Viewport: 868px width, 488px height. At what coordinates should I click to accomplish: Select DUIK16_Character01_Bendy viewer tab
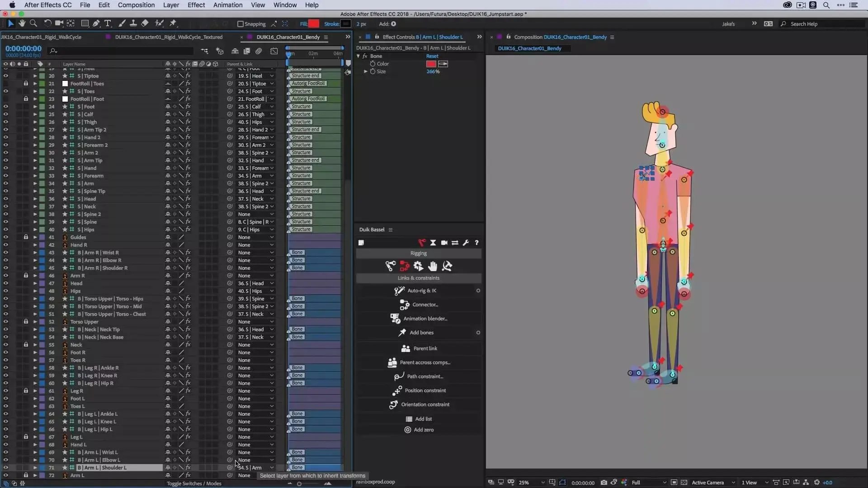click(x=529, y=48)
